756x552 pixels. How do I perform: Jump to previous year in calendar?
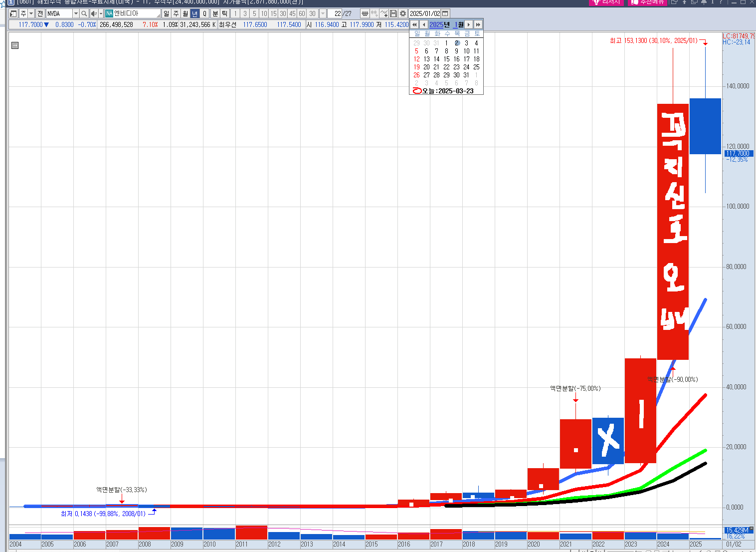coord(414,24)
